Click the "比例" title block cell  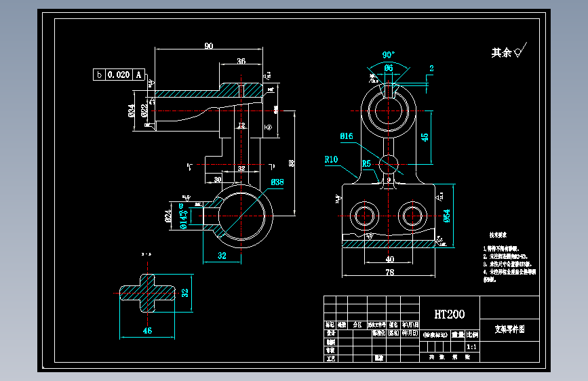click(473, 334)
